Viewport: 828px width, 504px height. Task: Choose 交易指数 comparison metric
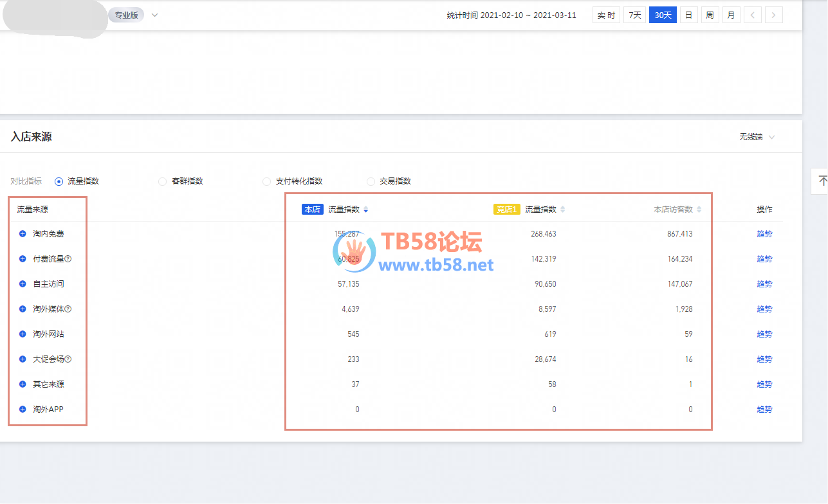[x=371, y=181]
